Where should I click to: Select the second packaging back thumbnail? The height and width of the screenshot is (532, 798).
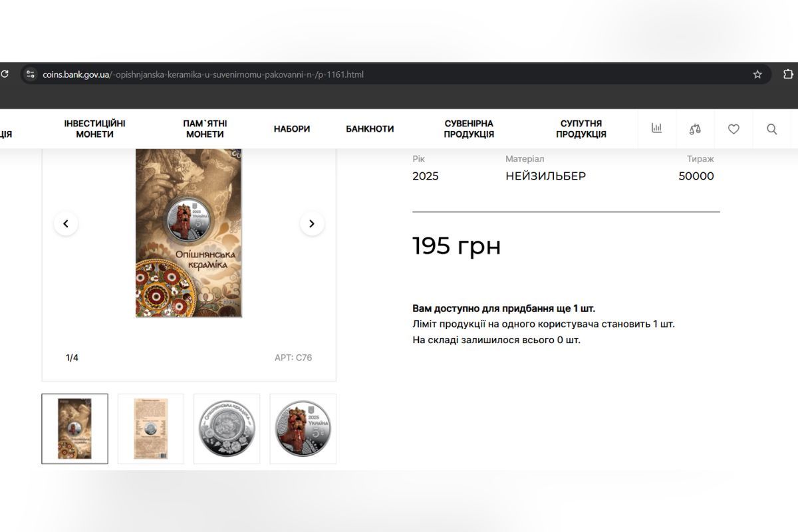(x=151, y=429)
